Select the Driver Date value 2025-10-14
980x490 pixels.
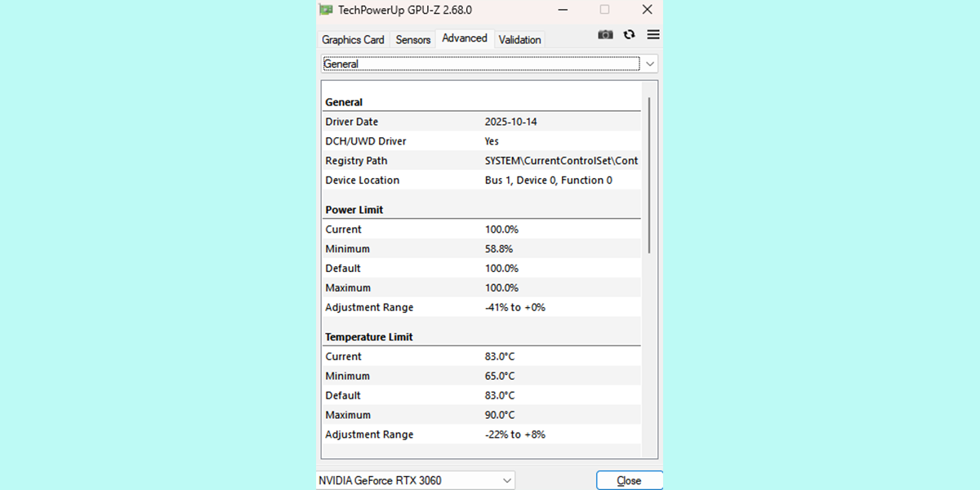[x=510, y=122]
